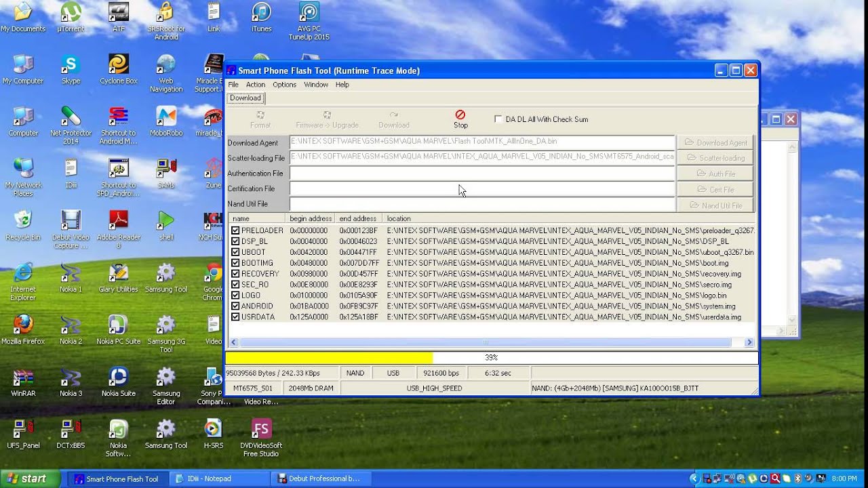Image resolution: width=868 pixels, height=488 pixels.
Task: Toggle the ANDROID partition checkbox
Action: 235,306
